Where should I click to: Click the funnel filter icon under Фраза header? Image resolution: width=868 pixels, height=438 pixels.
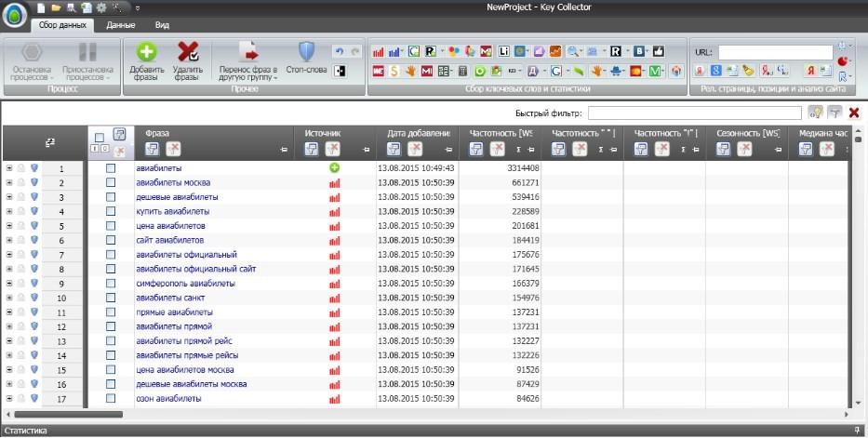pos(153,149)
